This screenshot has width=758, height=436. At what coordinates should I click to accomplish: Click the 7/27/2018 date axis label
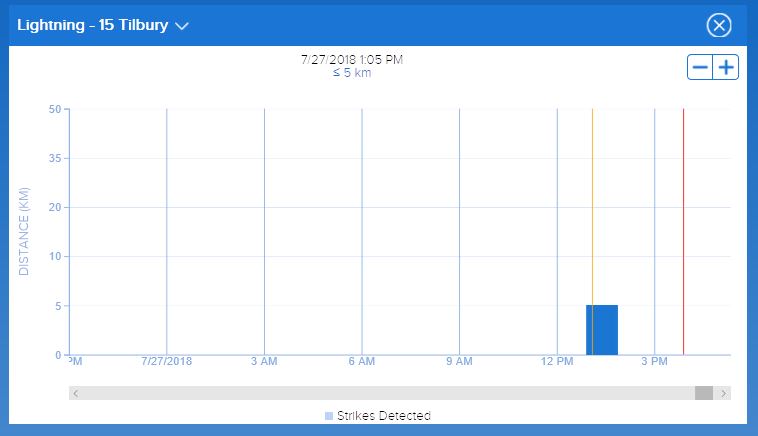coord(167,360)
